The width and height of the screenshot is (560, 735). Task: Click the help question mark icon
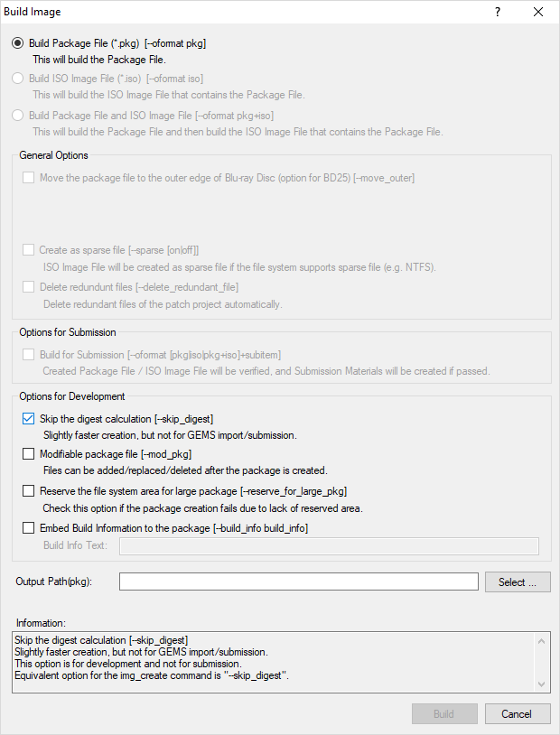[498, 12]
